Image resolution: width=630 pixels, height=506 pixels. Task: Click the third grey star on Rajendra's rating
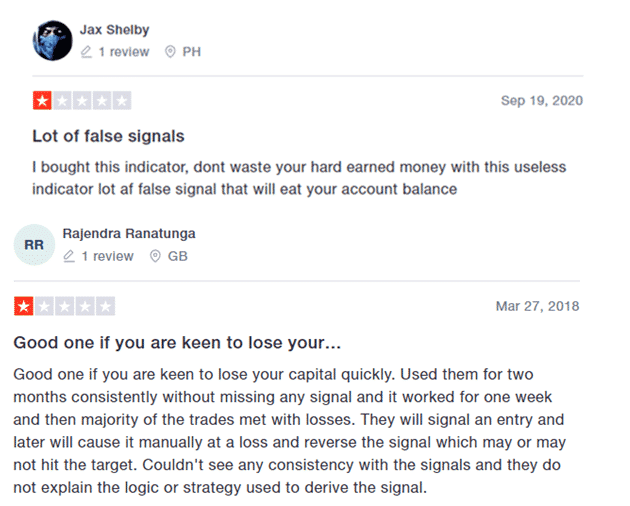pyautogui.click(x=65, y=306)
